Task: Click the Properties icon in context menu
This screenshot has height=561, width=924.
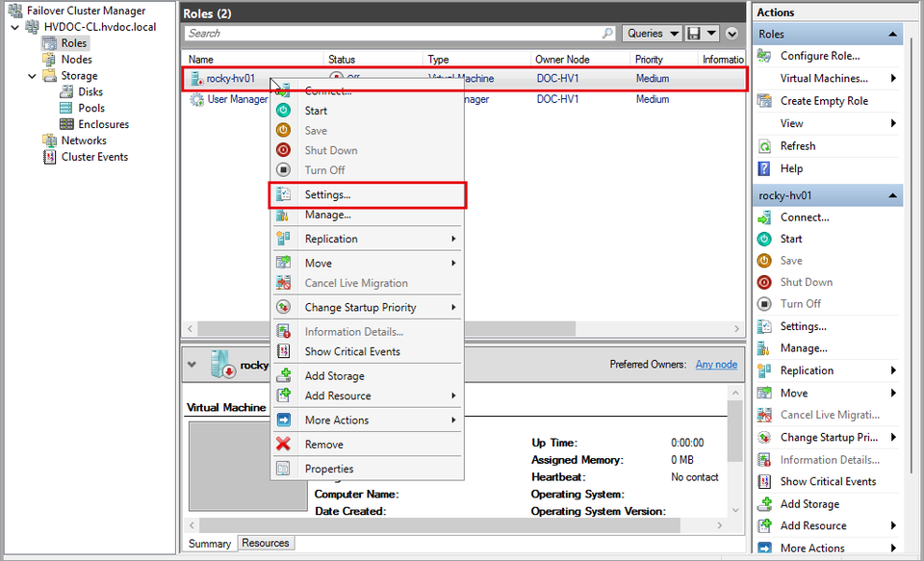Action: (x=283, y=469)
